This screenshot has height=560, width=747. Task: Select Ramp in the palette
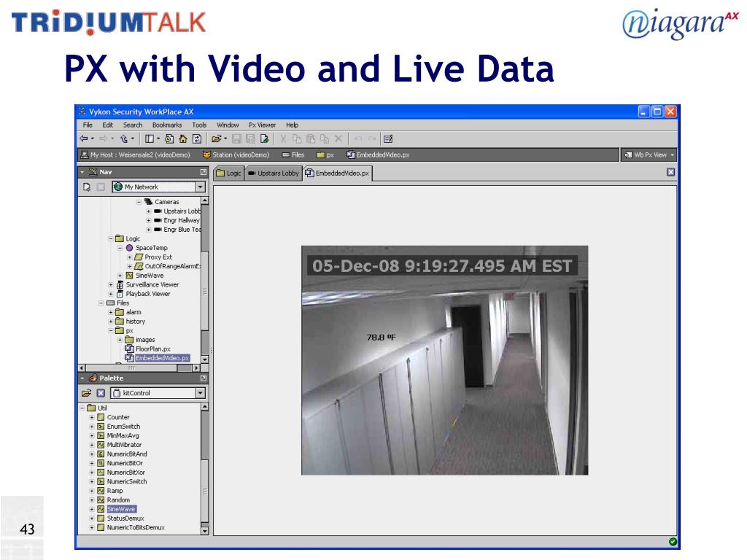click(x=110, y=491)
